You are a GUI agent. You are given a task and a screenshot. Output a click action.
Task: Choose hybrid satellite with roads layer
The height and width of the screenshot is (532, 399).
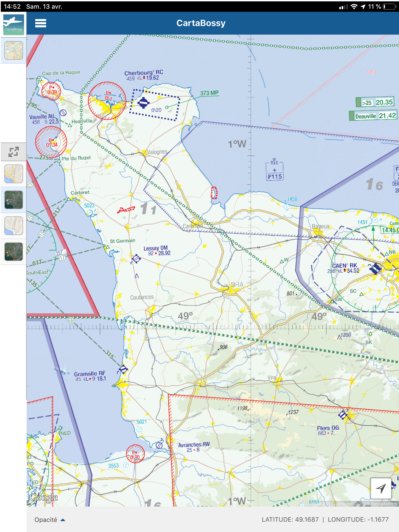click(x=14, y=252)
